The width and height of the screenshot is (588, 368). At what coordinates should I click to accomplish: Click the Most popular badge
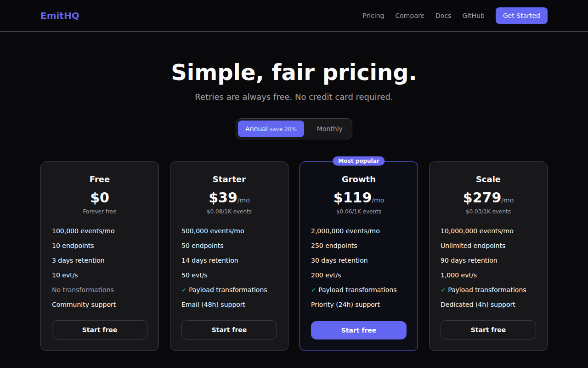coord(359,161)
